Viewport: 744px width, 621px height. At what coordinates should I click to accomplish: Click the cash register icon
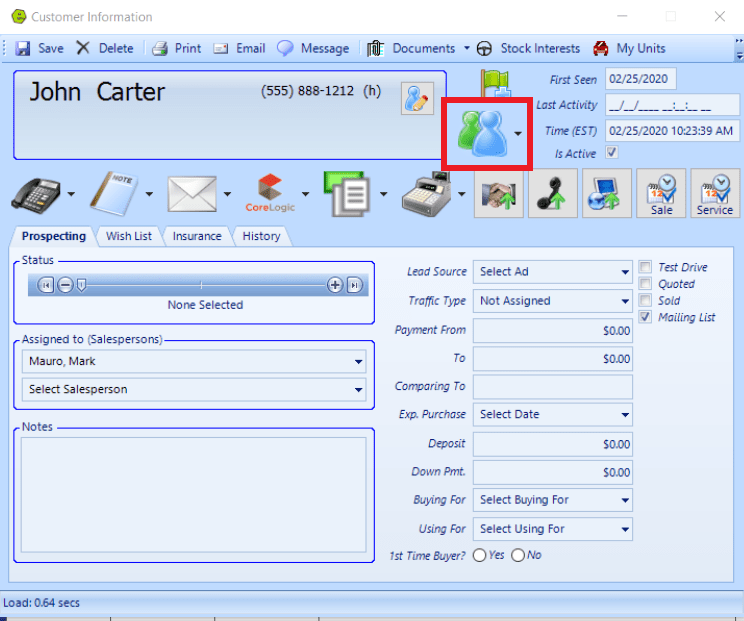(x=427, y=194)
